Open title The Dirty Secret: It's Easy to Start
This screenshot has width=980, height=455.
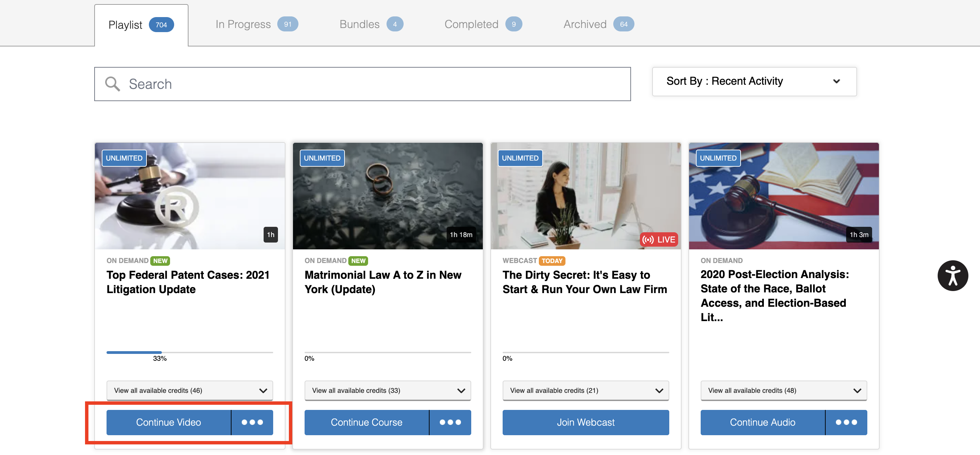[x=585, y=282]
